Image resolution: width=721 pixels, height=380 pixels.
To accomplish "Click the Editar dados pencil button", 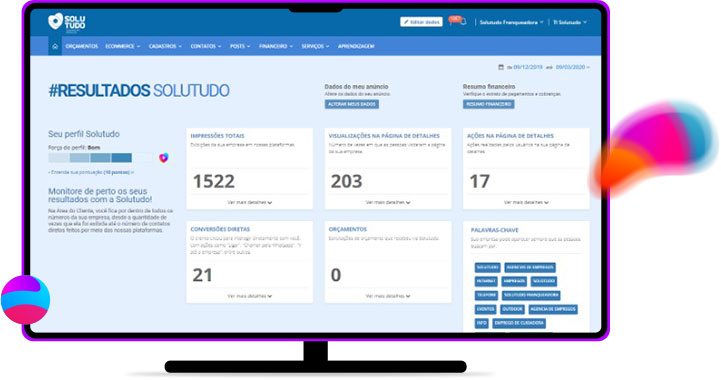I will pyautogui.click(x=421, y=22).
